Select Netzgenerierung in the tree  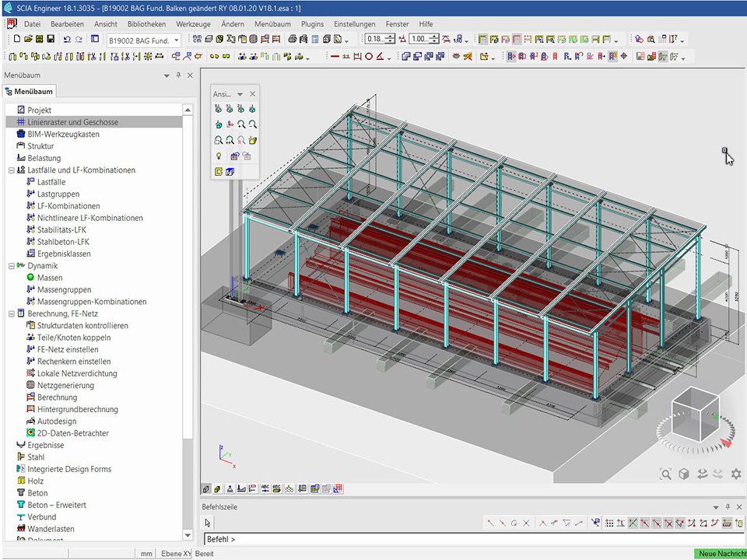(x=65, y=385)
